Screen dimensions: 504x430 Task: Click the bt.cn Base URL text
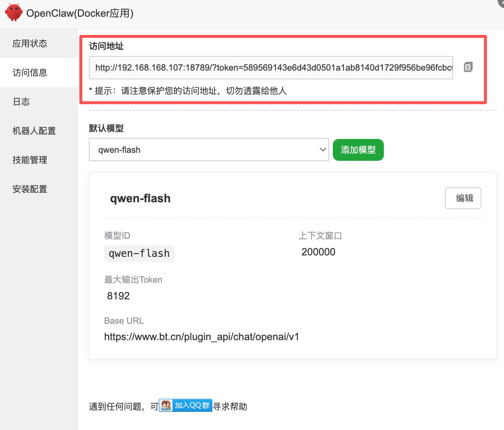point(201,337)
